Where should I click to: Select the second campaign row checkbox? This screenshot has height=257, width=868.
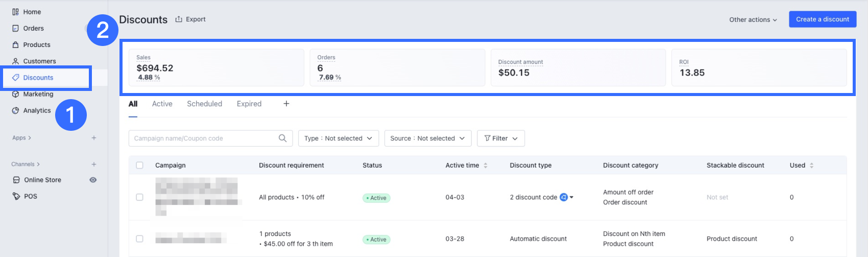click(139, 239)
